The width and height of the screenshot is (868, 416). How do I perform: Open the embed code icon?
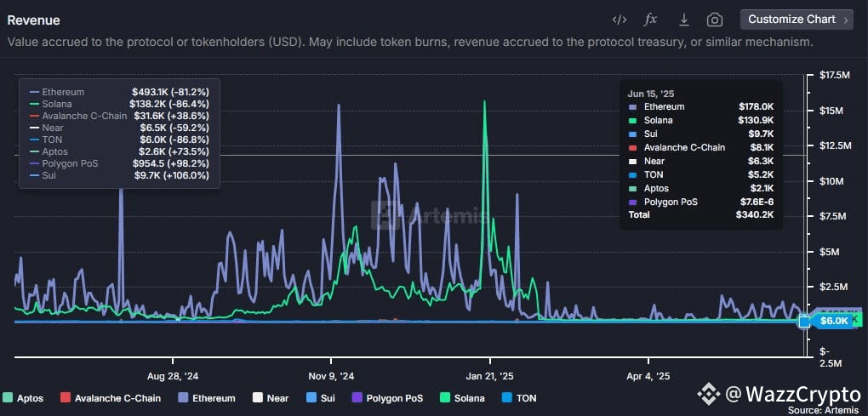[619, 20]
